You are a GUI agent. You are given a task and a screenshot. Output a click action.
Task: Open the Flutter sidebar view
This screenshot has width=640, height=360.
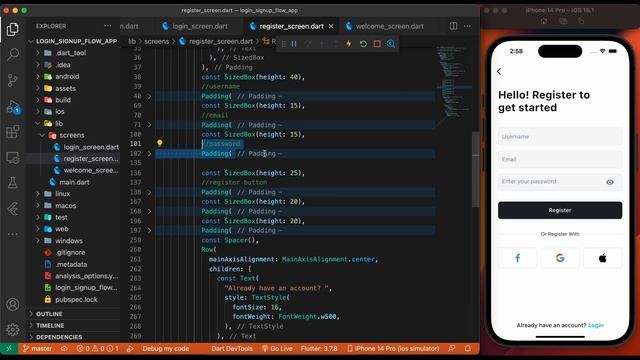(x=13, y=209)
